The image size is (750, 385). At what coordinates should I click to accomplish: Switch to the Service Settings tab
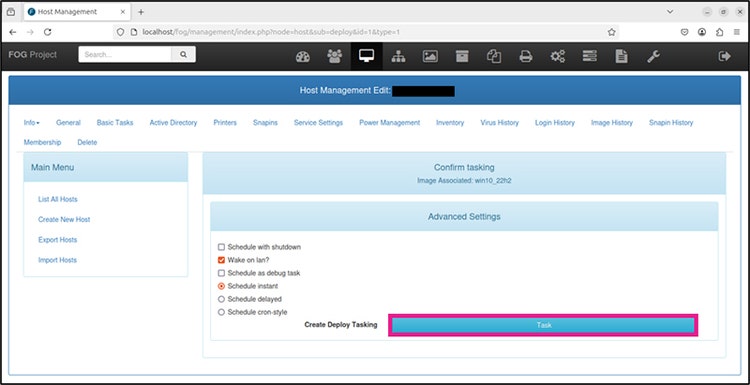pyautogui.click(x=318, y=123)
